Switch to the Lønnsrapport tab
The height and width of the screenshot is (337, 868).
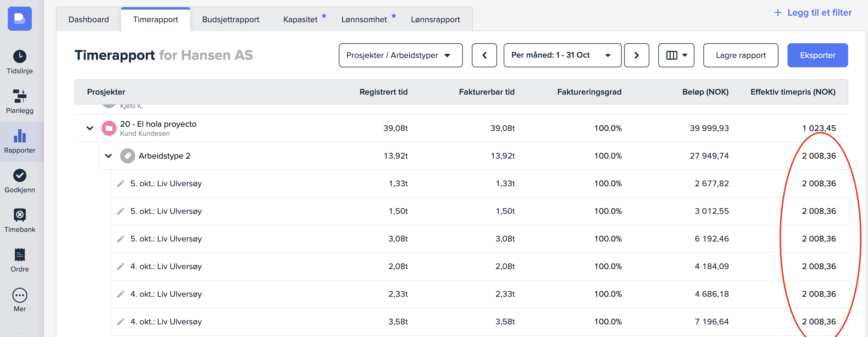[435, 20]
